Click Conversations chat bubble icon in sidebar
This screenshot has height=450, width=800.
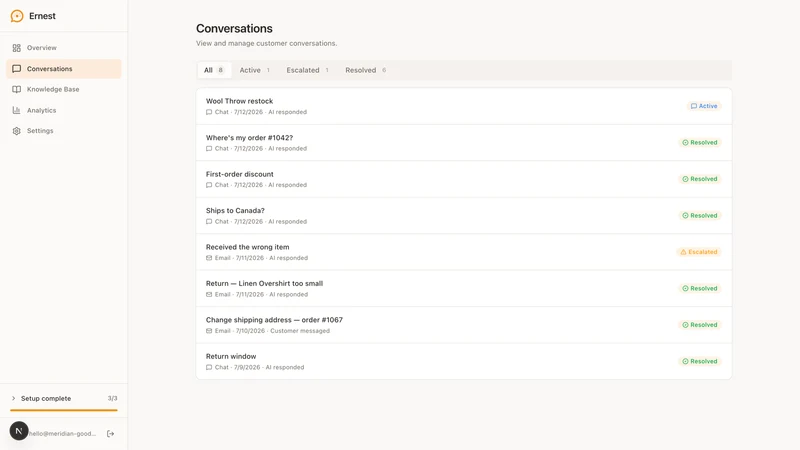tap(16, 69)
